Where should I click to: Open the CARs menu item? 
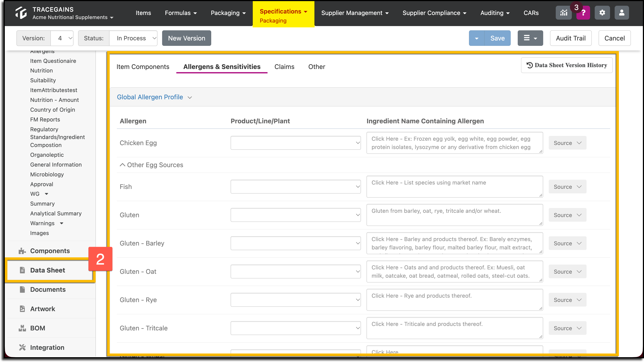(531, 13)
